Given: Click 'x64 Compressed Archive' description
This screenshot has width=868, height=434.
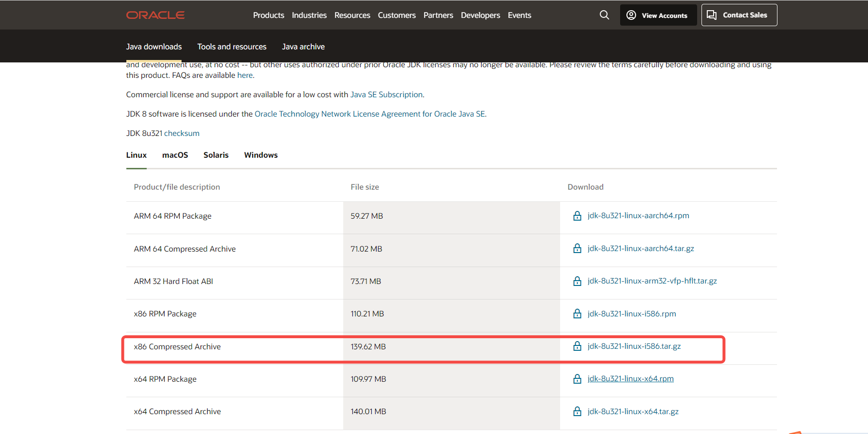Looking at the screenshot, I should coord(177,411).
